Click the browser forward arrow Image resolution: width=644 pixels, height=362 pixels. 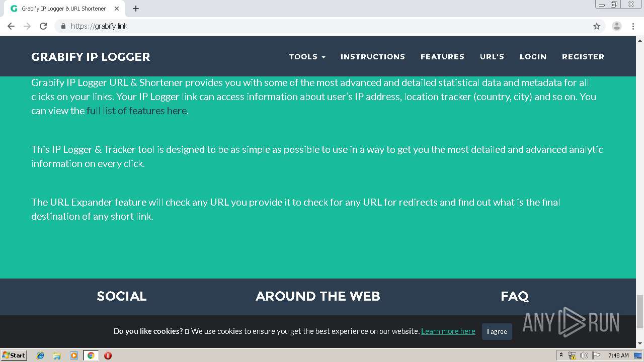[x=27, y=26]
